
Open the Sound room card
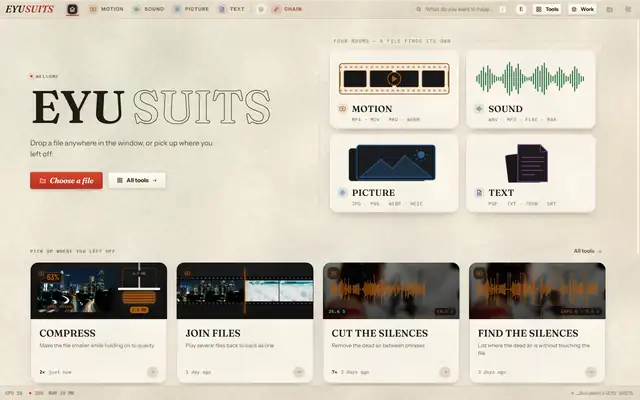tap(531, 89)
